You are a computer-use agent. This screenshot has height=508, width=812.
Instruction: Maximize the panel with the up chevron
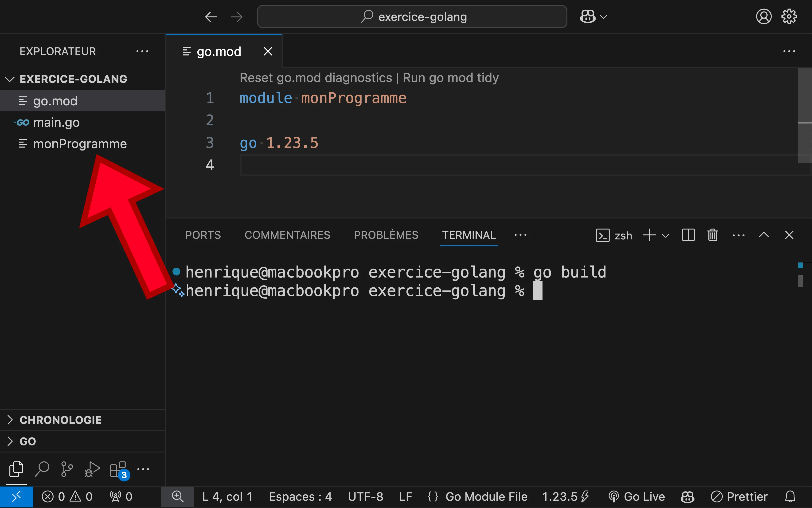pyautogui.click(x=764, y=235)
